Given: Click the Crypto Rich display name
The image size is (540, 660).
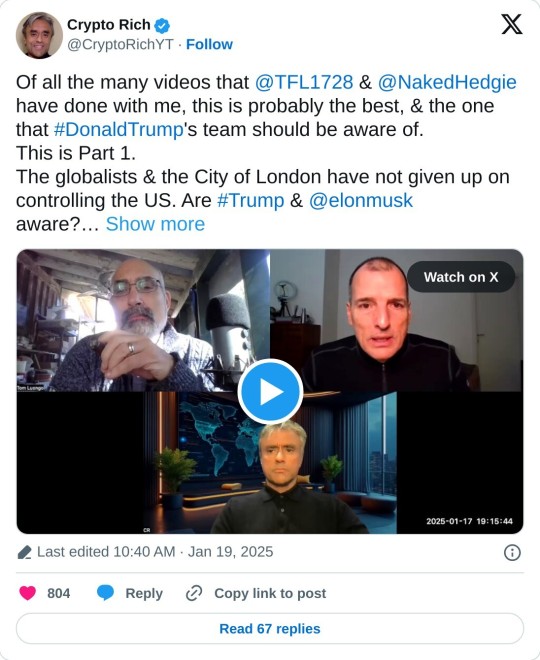Looking at the screenshot, I should tap(109, 25).
